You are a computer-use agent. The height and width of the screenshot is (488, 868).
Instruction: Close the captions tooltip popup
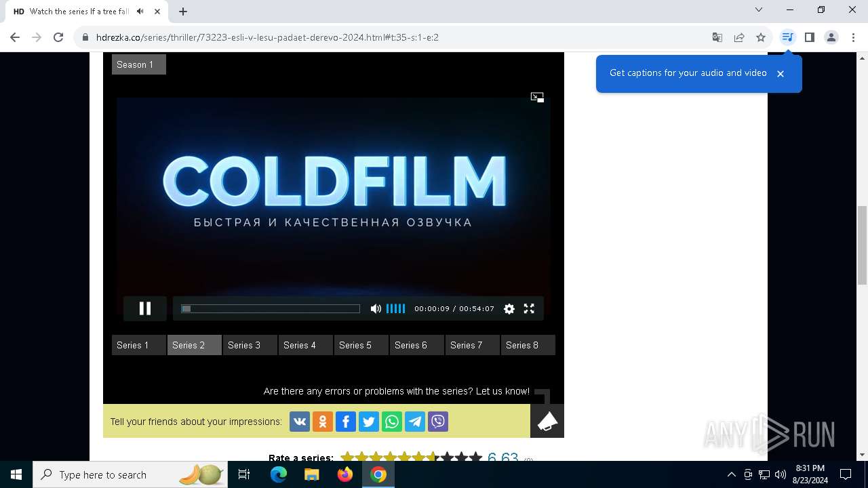pyautogui.click(x=781, y=73)
